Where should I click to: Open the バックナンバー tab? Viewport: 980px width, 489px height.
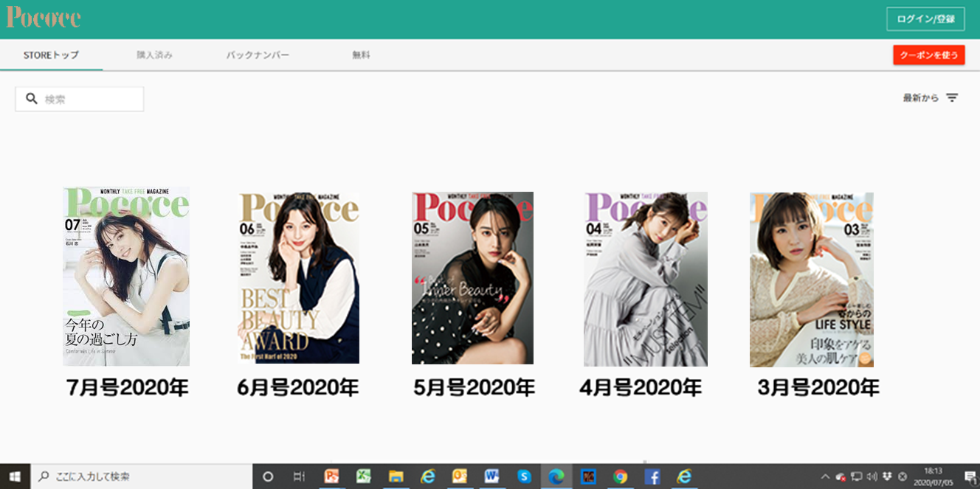coord(258,55)
